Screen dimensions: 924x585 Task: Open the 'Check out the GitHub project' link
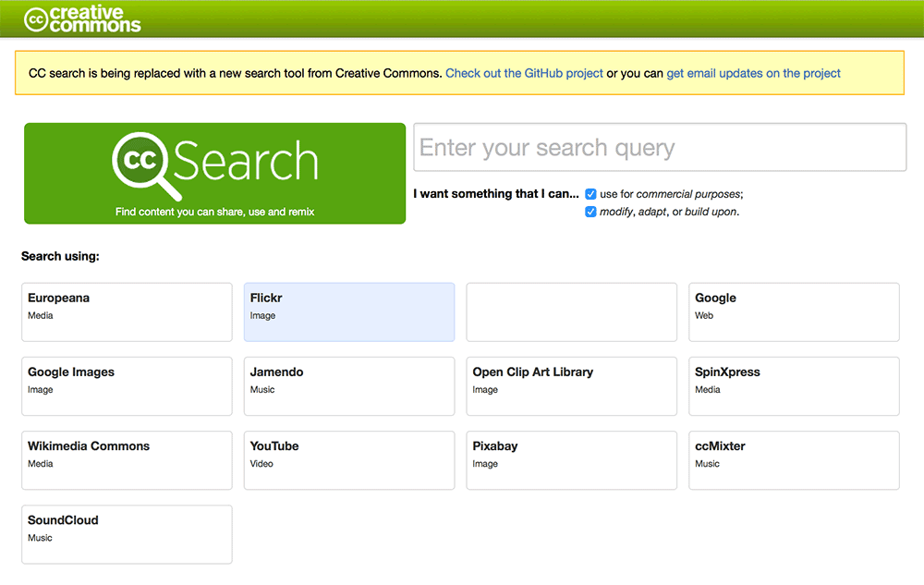click(524, 73)
